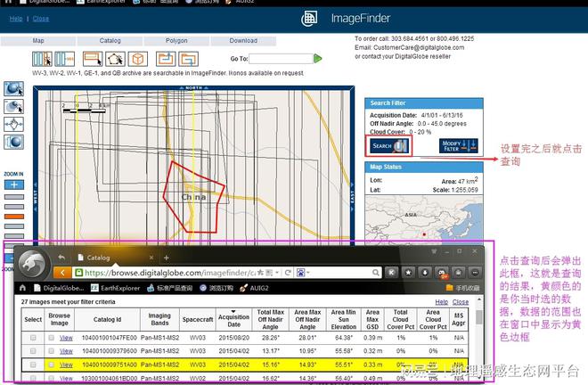Sort by Acquisition Date column arrow
This screenshot has width=588, height=385.
point(233,311)
